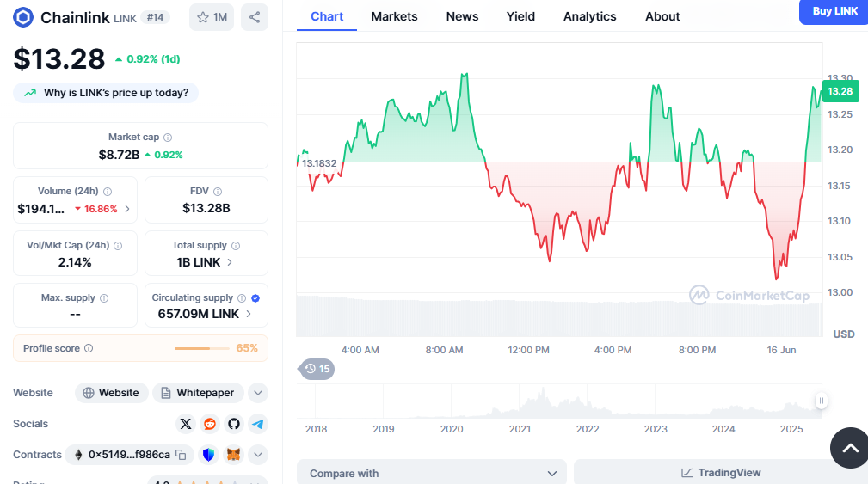The height and width of the screenshot is (484, 868).
Task: Add Chainlink to watchlist with star toggle
Action: (x=212, y=17)
